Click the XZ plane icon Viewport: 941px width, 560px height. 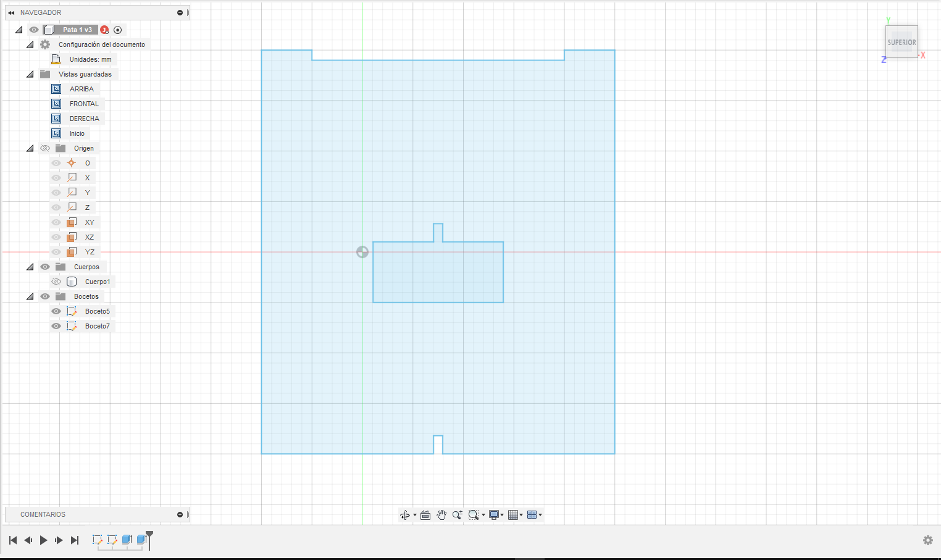click(72, 237)
